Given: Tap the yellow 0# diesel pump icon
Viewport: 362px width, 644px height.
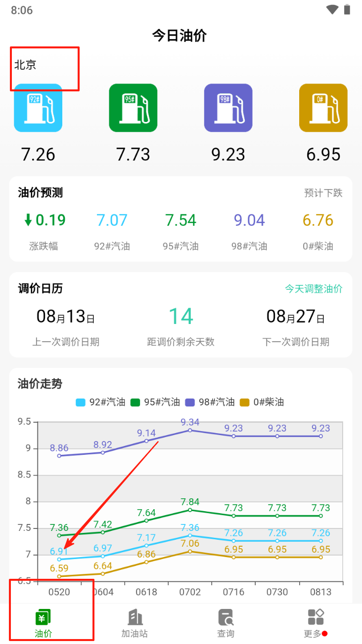Looking at the screenshot, I should [x=323, y=108].
